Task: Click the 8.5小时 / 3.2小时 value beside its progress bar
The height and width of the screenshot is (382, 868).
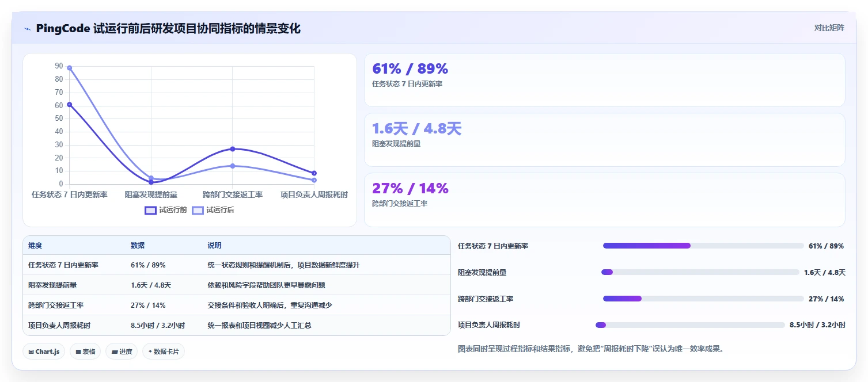Action: click(817, 325)
